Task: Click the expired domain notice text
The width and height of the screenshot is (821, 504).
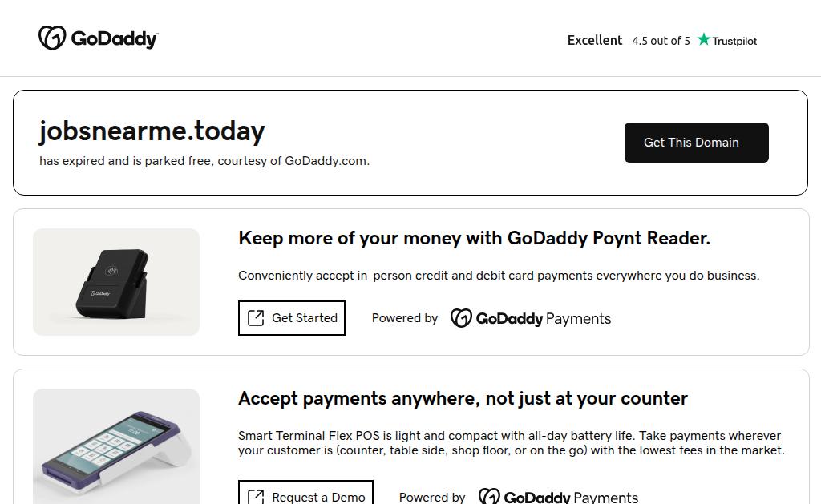Action: click(x=204, y=161)
